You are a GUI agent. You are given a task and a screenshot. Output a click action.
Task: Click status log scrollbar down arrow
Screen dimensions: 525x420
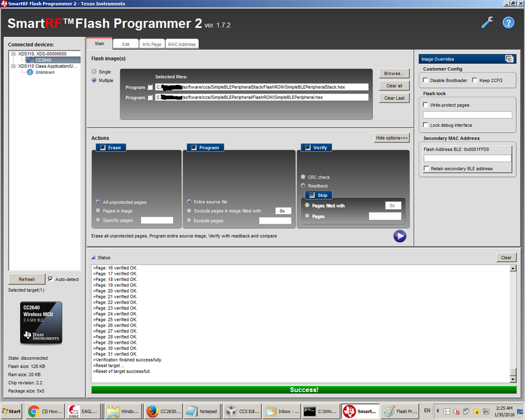[x=513, y=379]
